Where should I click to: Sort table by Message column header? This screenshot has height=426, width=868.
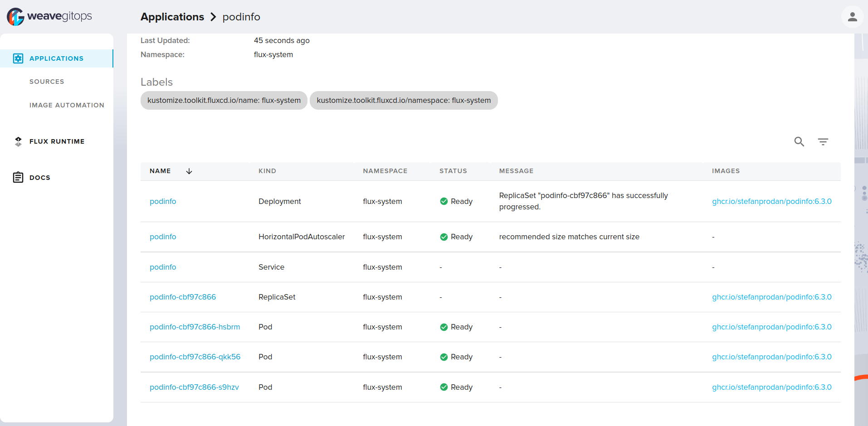coord(516,171)
